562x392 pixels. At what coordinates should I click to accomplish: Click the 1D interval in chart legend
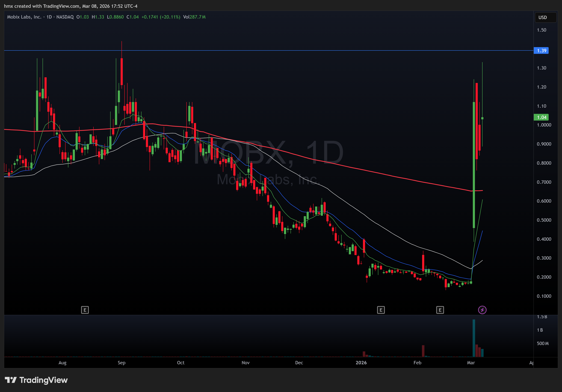coord(49,17)
